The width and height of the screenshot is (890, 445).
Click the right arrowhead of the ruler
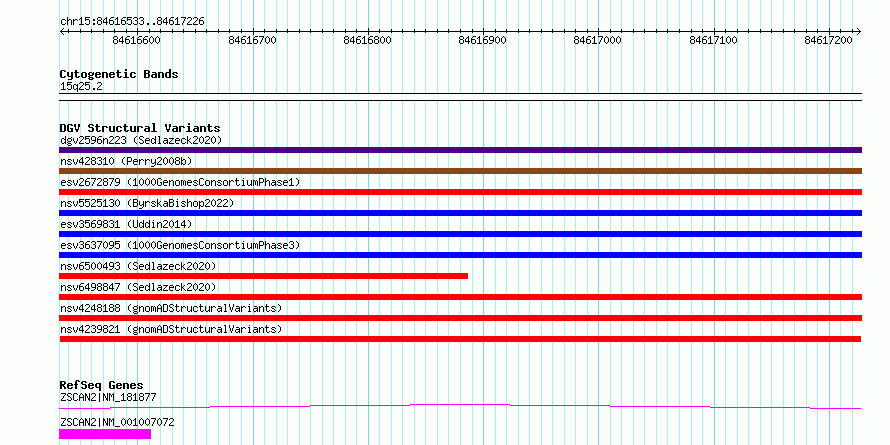pos(859,31)
